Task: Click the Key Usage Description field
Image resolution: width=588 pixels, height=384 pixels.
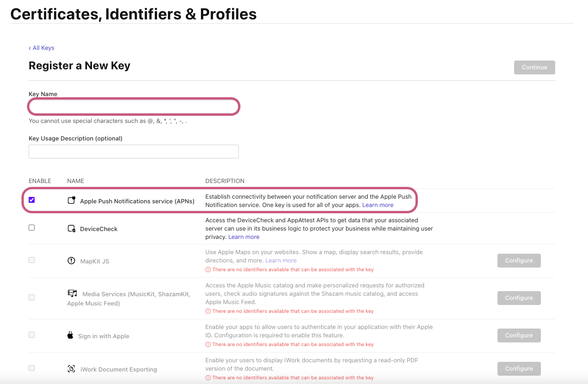Action: tap(133, 152)
